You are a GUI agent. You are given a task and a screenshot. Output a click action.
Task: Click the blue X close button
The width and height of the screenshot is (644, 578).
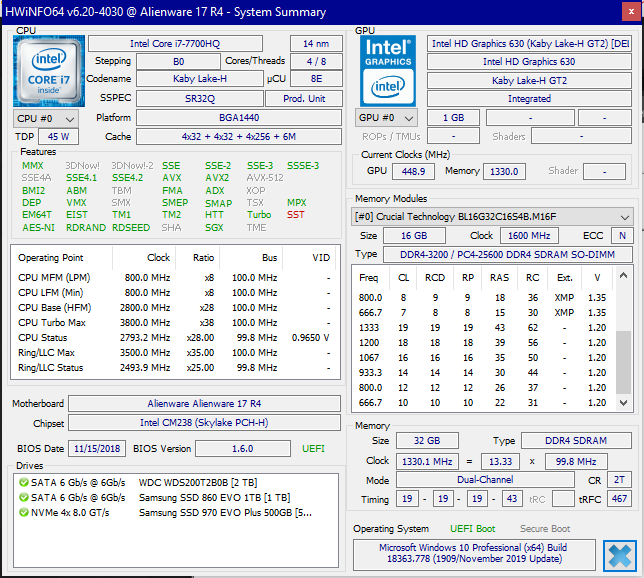coord(619,554)
